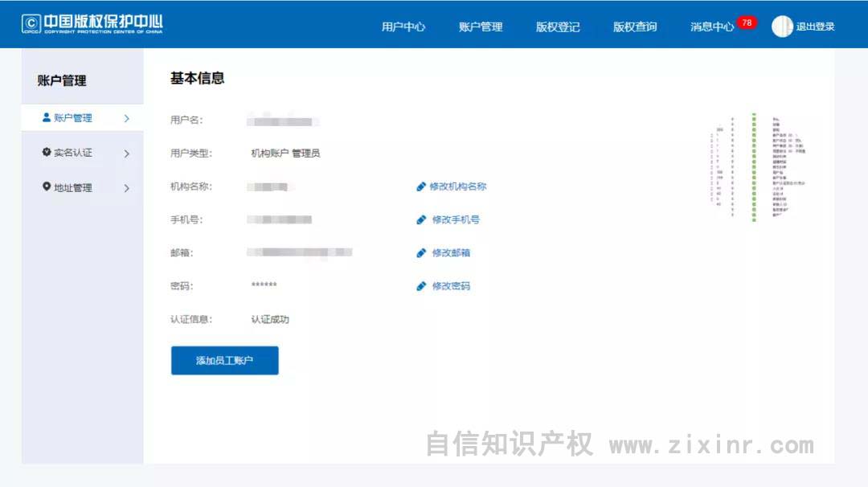The image size is (868, 487).
Task: Click the 密码: label
Action: click(x=182, y=286)
